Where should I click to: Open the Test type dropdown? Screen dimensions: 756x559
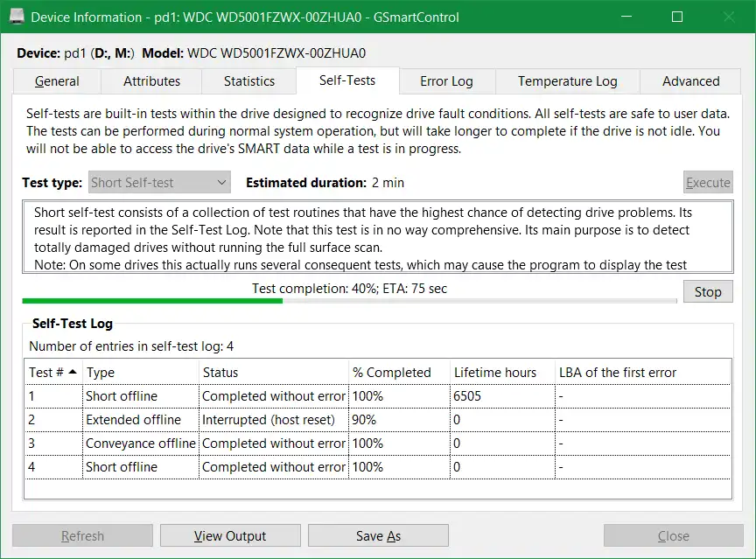pos(158,182)
